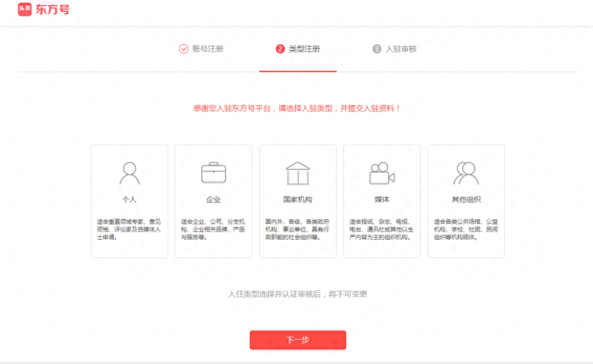Choose the 个人 account type label
The height and width of the screenshot is (364, 593).
129,200
